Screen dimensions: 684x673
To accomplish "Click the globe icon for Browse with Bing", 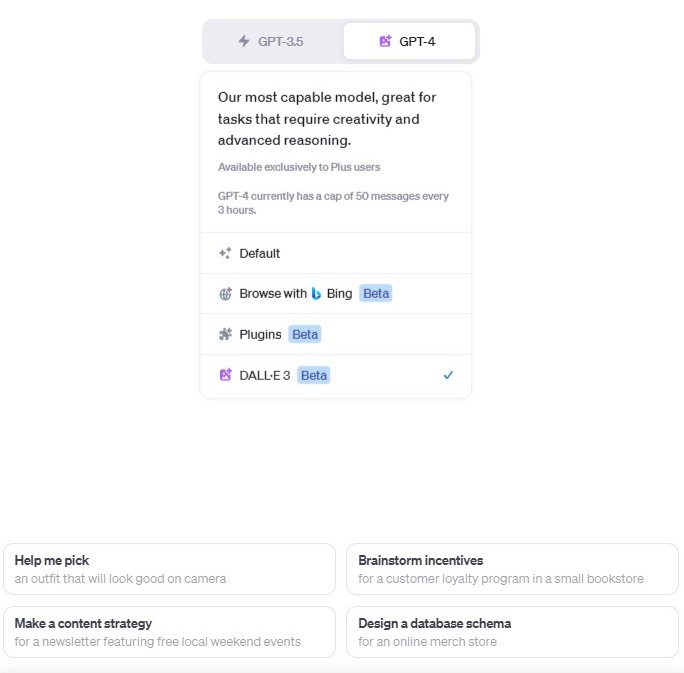I will tap(225, 294).
